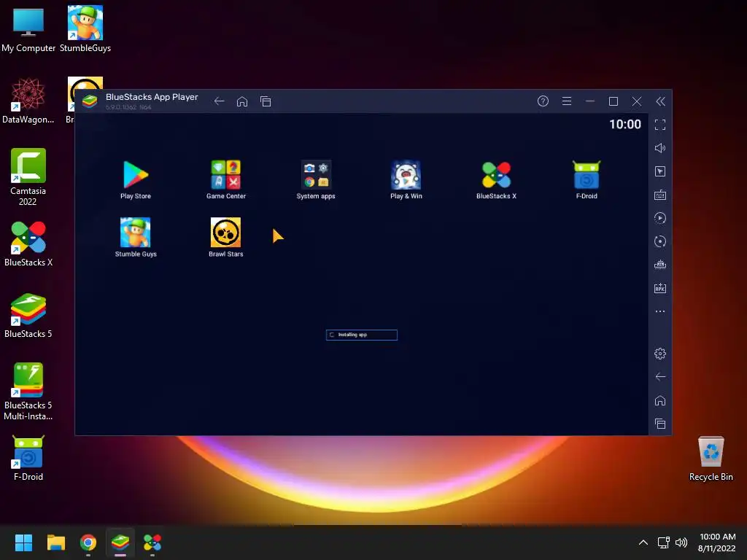Image resolution: width=747 pixels, height=560 pixels.
Task: Select the Camtasia 2022 desktop shortcut
Action: click(28, 177)
